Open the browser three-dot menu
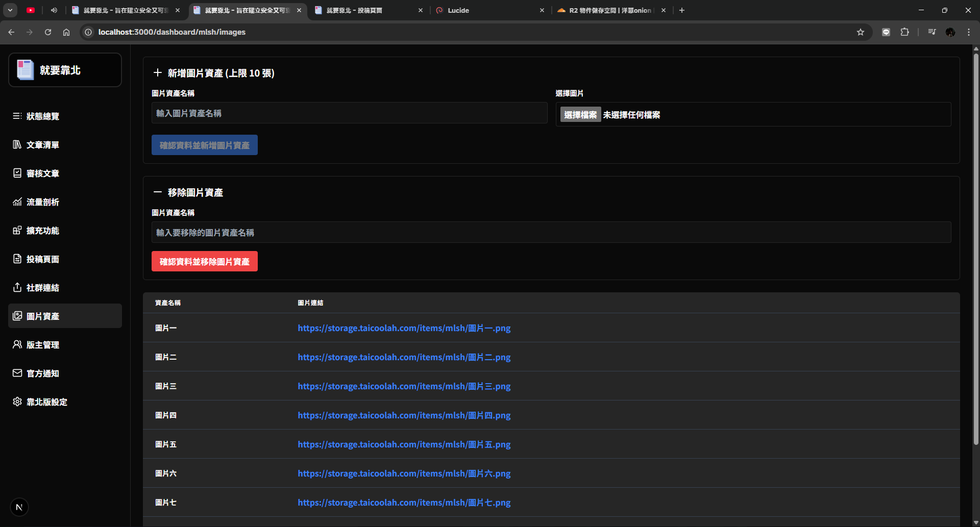Image resolution: width=980 pixels, height=527 pixels. coord(969,32)
